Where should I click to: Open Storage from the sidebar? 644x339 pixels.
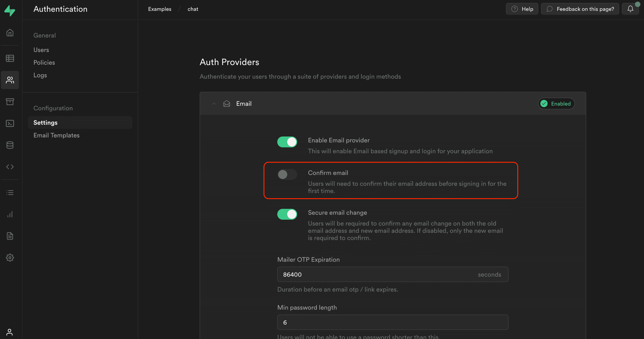[x=10, y=101]
